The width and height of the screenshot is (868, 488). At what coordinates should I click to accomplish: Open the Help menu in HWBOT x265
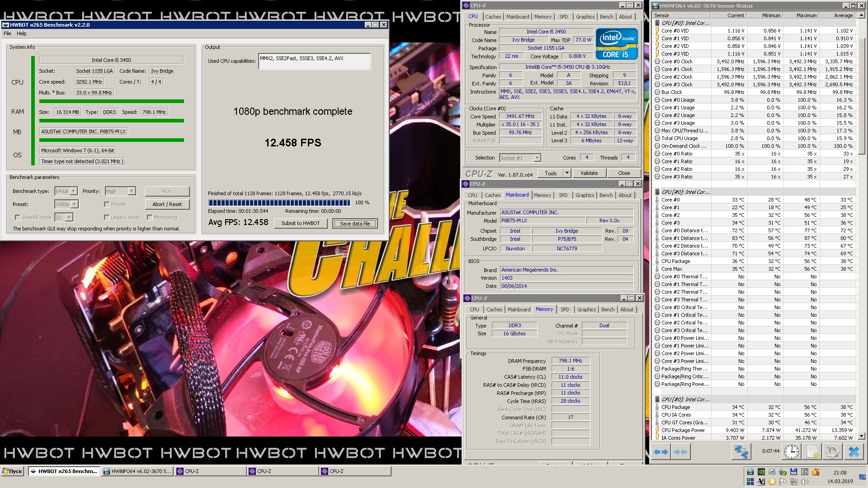[x=22, y=33]
